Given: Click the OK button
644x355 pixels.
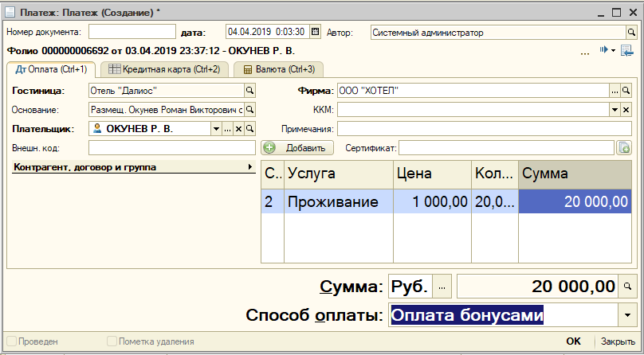Looking at the screenshot, I should tap(573, 341).
